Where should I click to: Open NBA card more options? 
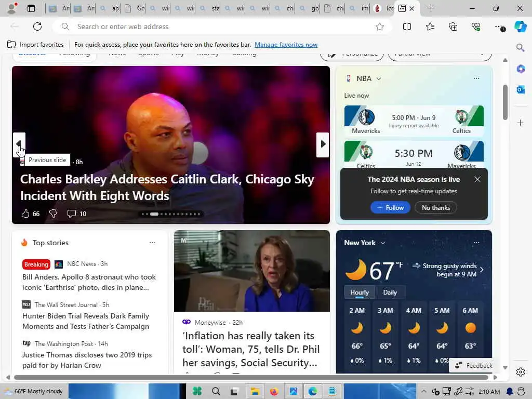476,78
